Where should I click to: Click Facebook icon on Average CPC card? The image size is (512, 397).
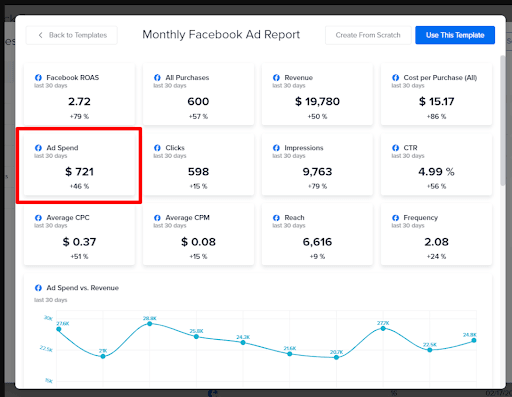pyautogui.click(x=38, y=218)
